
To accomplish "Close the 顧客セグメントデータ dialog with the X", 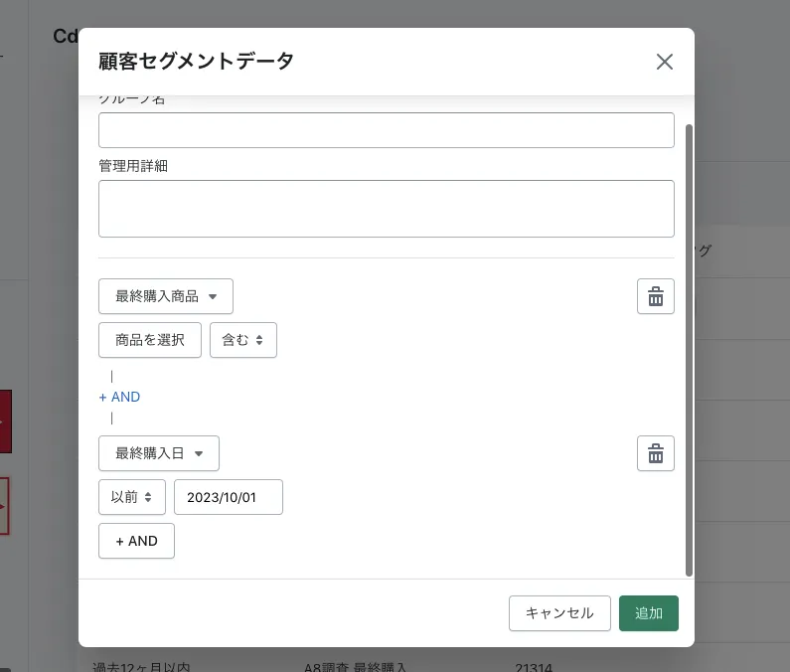I will [x=665, y=62].
